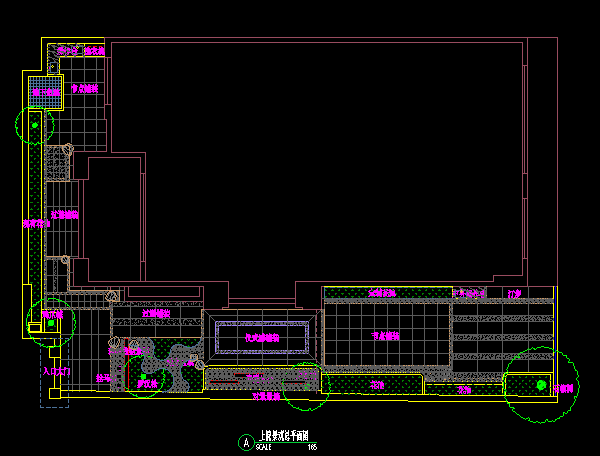Click the tree symbol beside the entrance gate
600x456 pixels.
[51, 322]
